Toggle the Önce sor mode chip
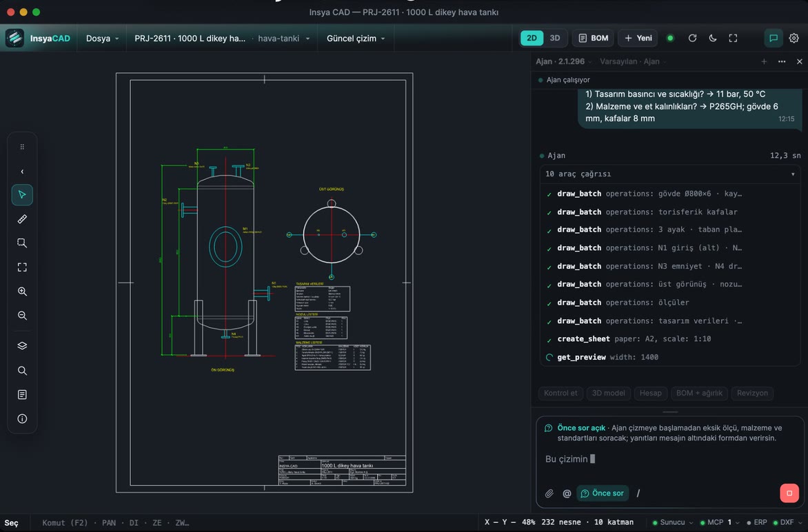 [x=603, y=493]
